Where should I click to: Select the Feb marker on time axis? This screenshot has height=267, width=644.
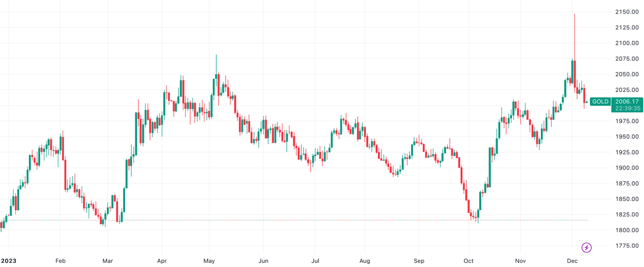click(60, 261)
